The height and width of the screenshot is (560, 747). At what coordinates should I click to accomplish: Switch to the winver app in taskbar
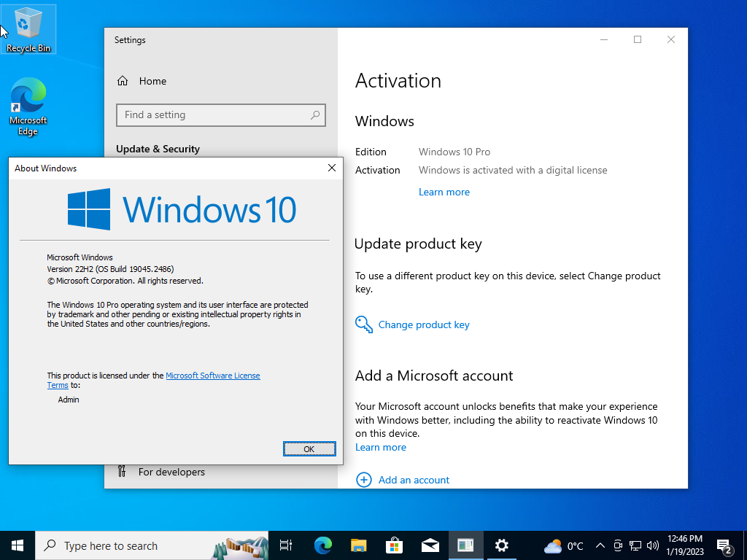coord(465,545)
